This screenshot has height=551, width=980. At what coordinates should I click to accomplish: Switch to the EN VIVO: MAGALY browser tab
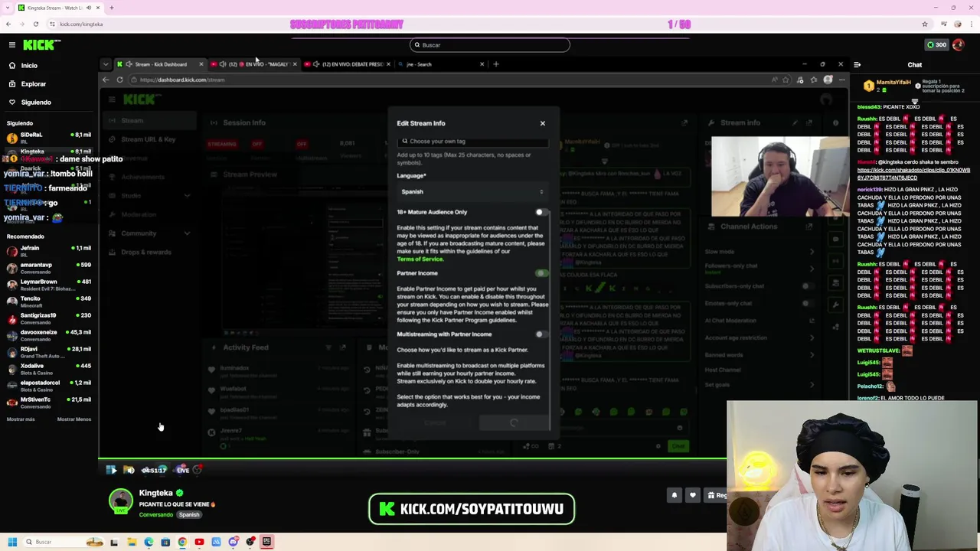pos(255,64)
